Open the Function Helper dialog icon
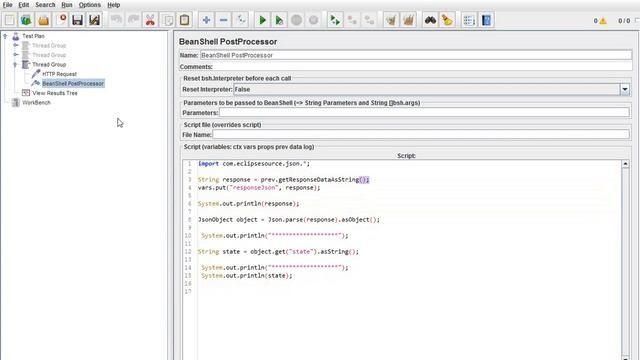Viewport: 640px width, 360px height. (x=469, y=20)
